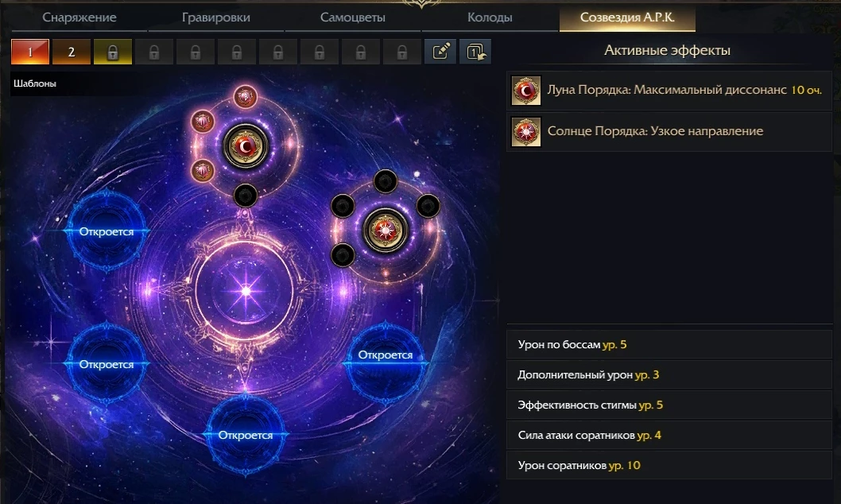Open the Колоды tab
The height and width of the screenshot is (504, 841).
pyautogui.click(x=490, y=17)
